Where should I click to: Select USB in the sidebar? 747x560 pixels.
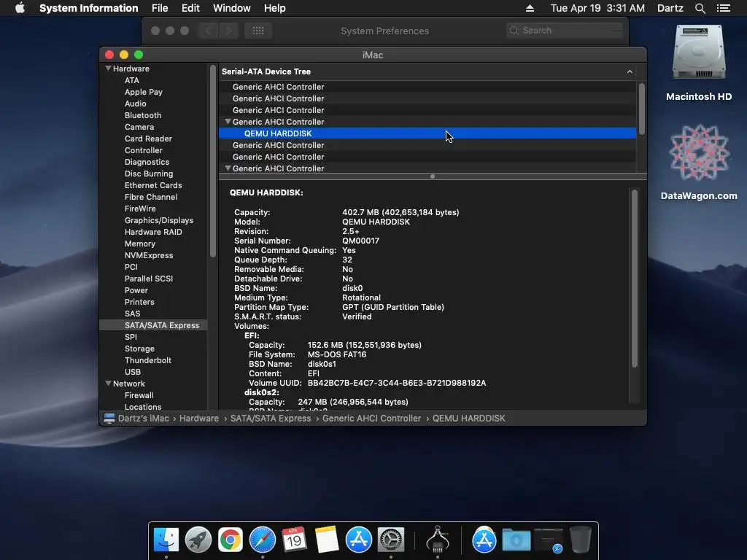click(133, 372)
